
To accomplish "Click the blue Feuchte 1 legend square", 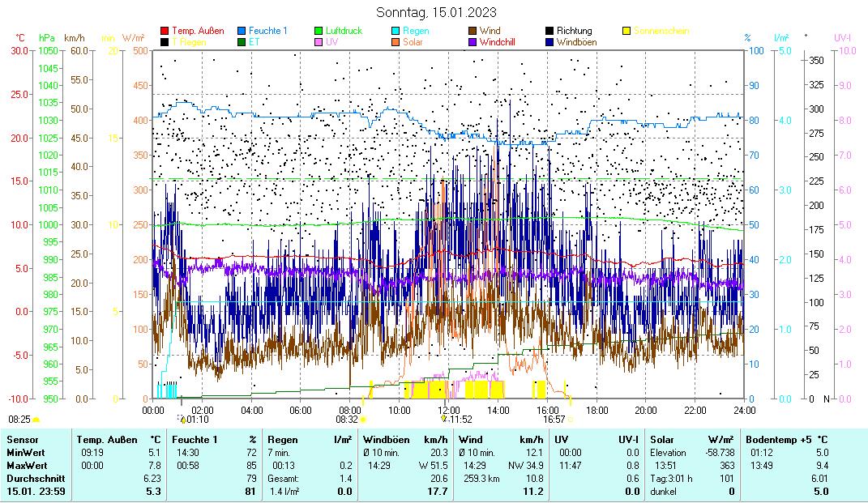I will click(x=242, y=31).
